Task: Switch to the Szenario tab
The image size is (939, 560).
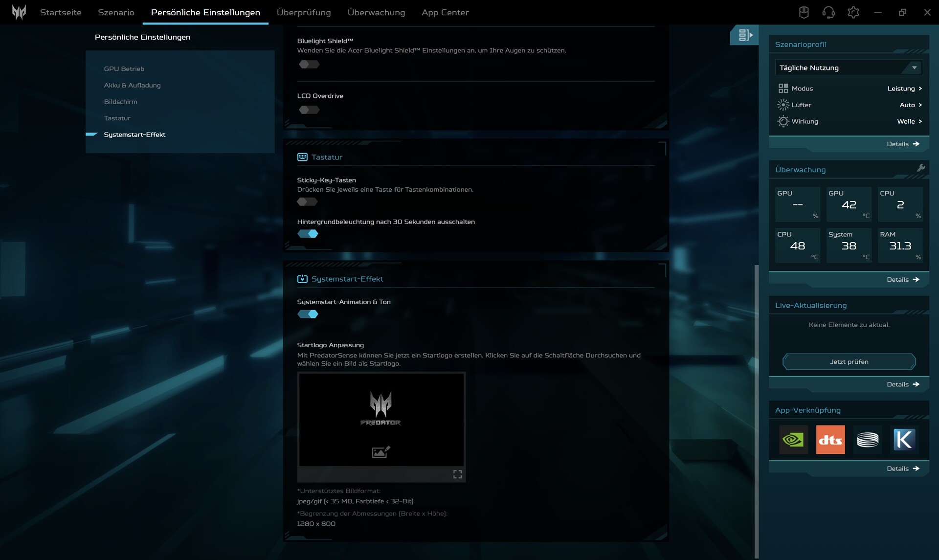Action: (x=116, y=13)
